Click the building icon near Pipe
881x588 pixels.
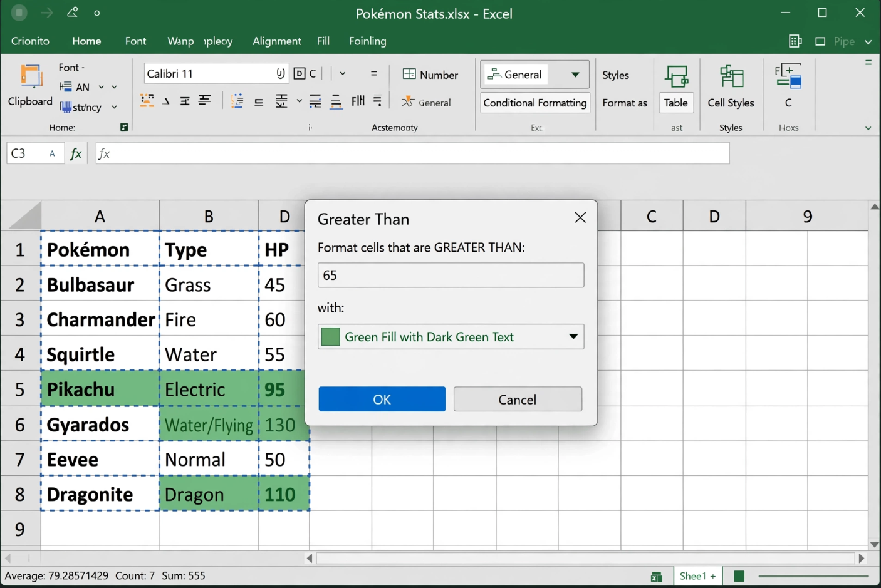[x=795, y=41]
